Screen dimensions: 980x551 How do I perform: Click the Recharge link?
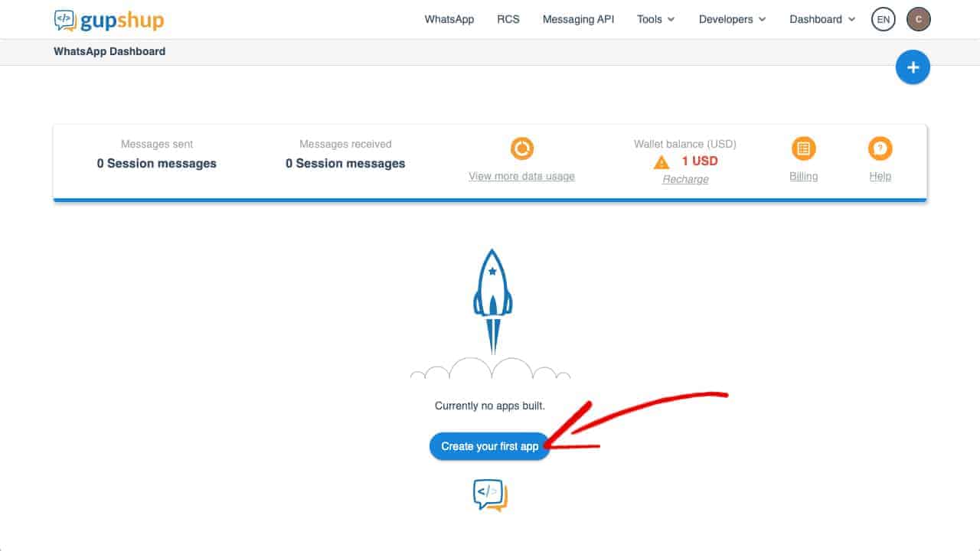pos(685,179)
